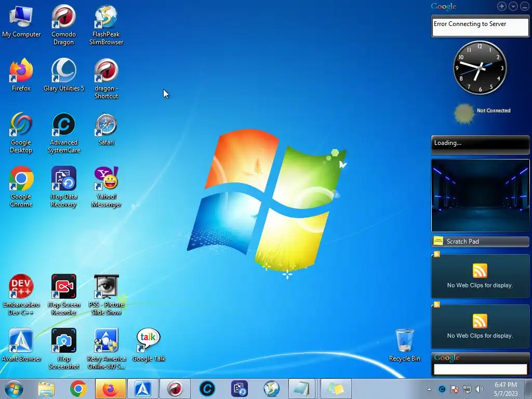Viewport: 532px width, 399px height.
Task: Focus the Google search box in sidebar
Action: 480,369
